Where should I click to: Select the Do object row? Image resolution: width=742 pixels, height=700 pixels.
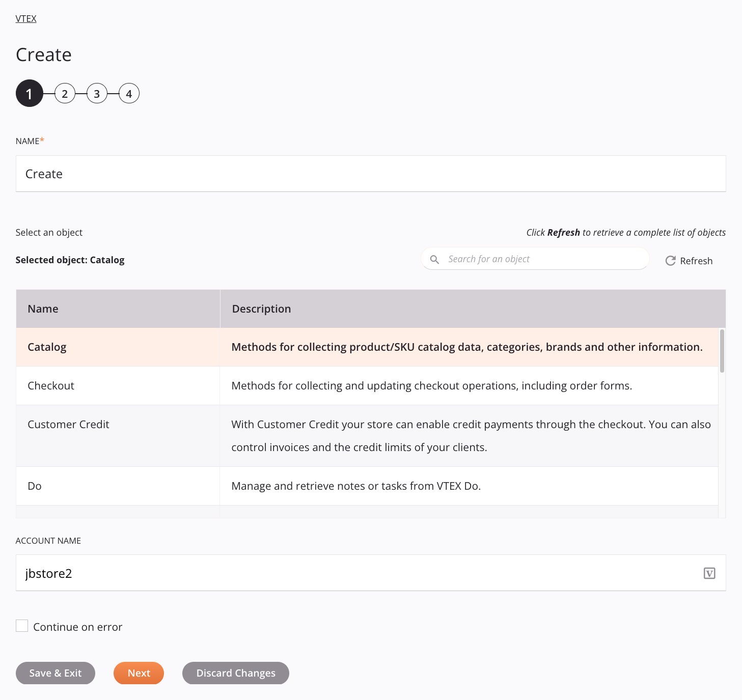click(x=367, y=486)
